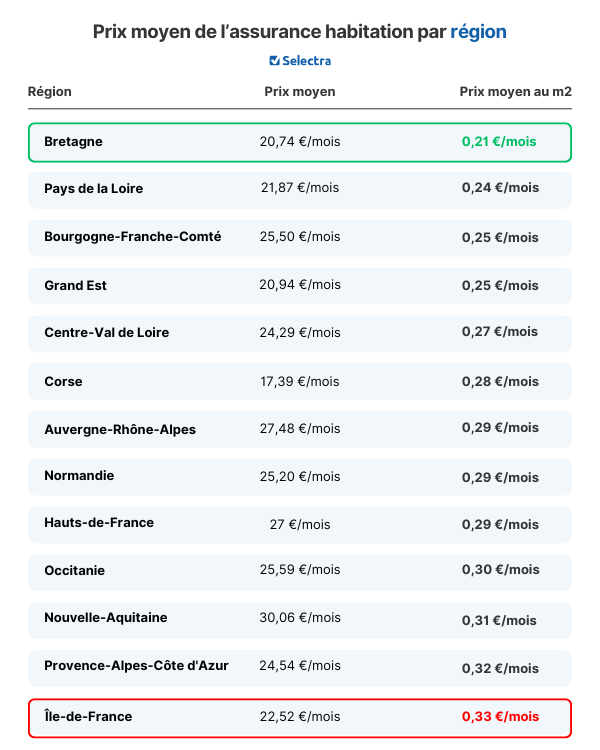The height and width of the screenshot is (750, 600).
Task: Click Centre-Val de Loire region name
Action: tap(107, 332)
